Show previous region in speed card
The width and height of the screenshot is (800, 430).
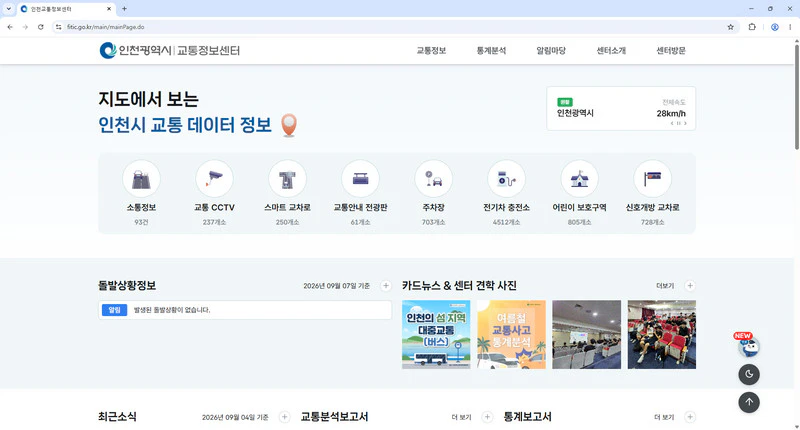pyautogui.click(x=672, y=123)
